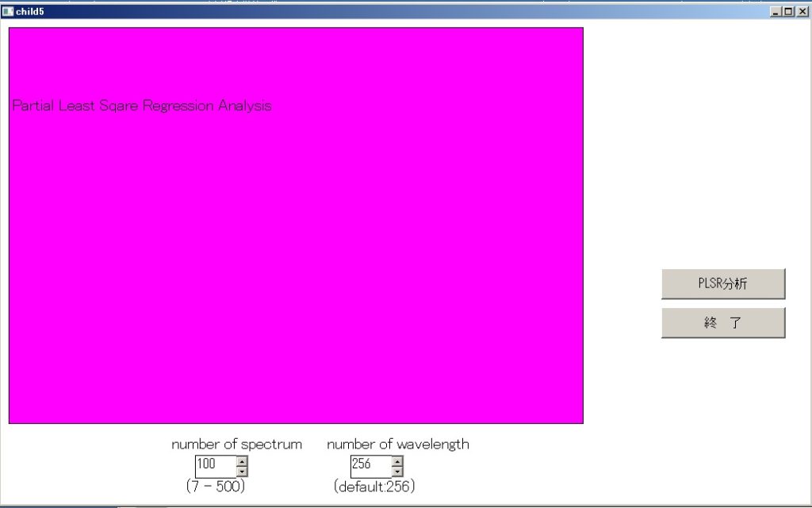Click the PLSR分析 button
812x508 pixels.
[722, 284]
